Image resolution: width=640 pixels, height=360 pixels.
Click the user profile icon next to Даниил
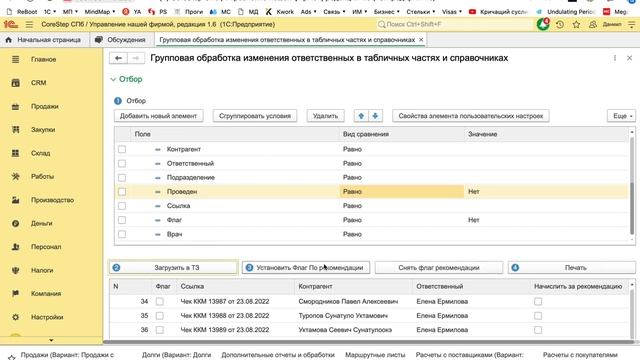(593, 24)
